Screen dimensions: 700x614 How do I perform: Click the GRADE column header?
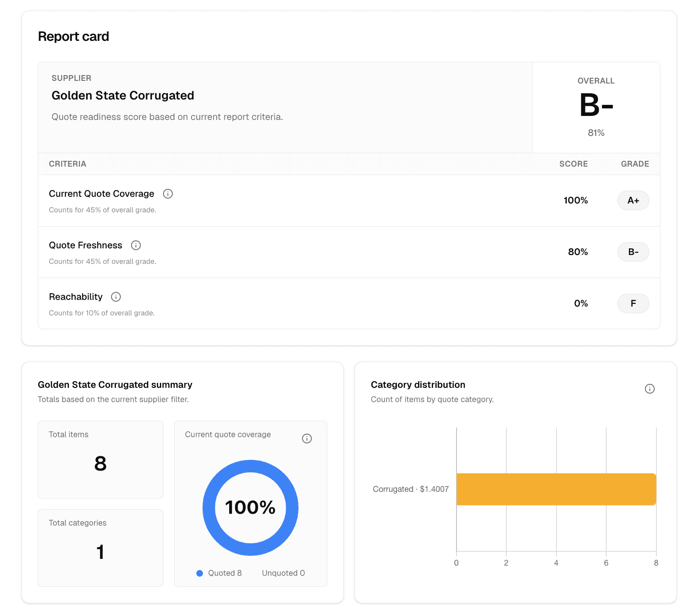tap(635, 164)
